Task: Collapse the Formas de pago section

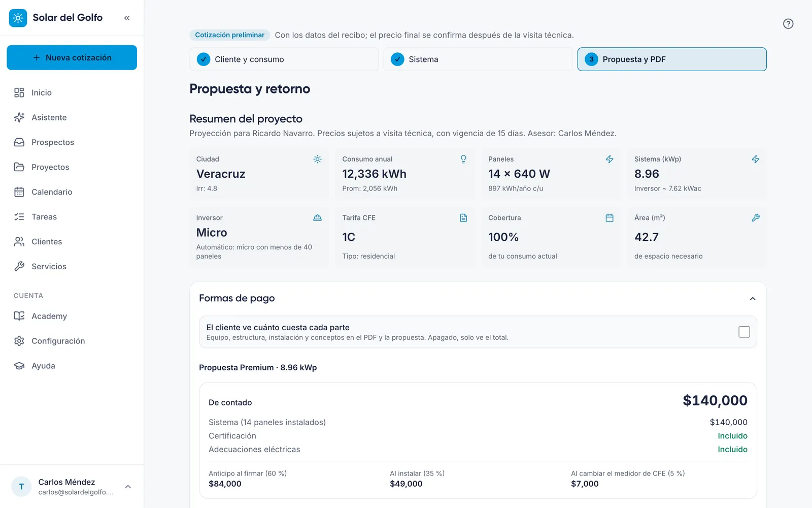Action: coord(753,299)
